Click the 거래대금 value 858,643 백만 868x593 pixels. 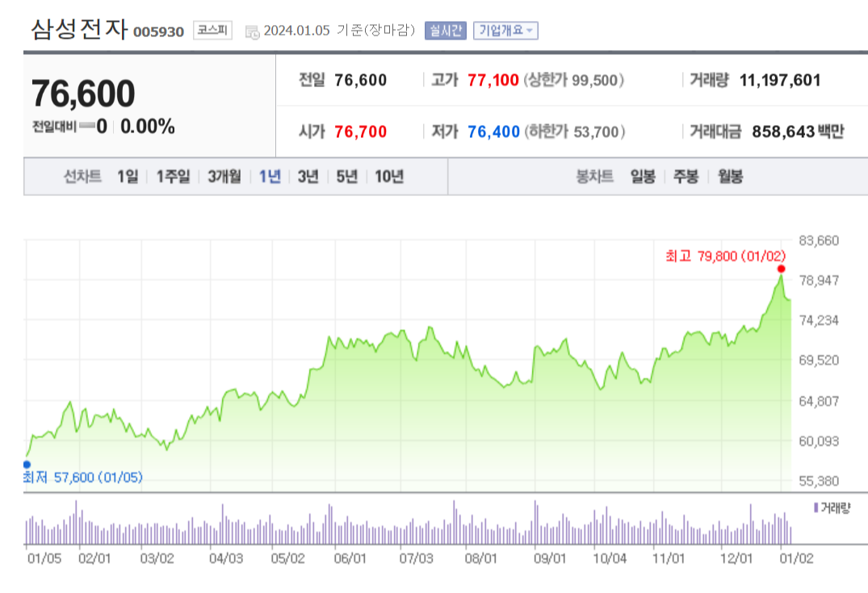[x=798, y=132]
